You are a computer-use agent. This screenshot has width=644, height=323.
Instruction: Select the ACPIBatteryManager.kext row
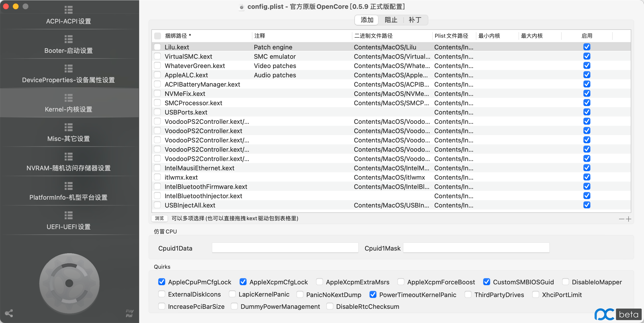tap(391, 84)
